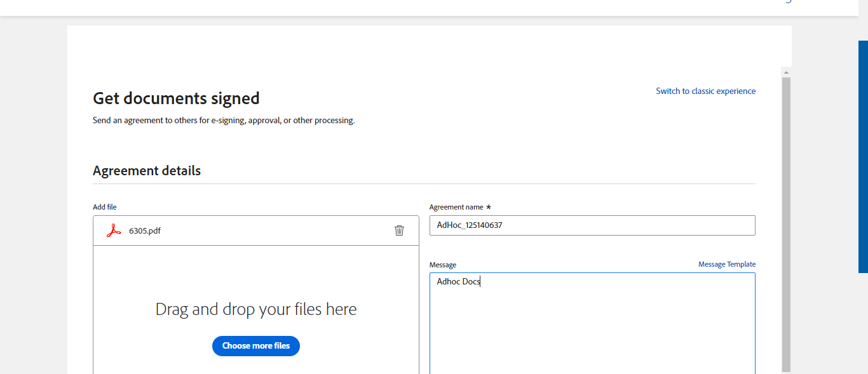Image resolution: width=868 pixels, height=374 pixels.
Task: Click the Add file label
Action: coord(105,207)
